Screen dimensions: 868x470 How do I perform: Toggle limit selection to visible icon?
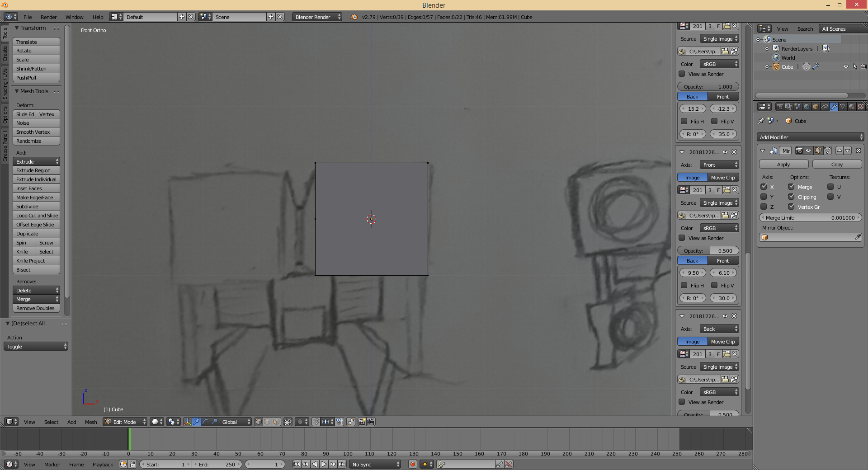coord(288,422)
